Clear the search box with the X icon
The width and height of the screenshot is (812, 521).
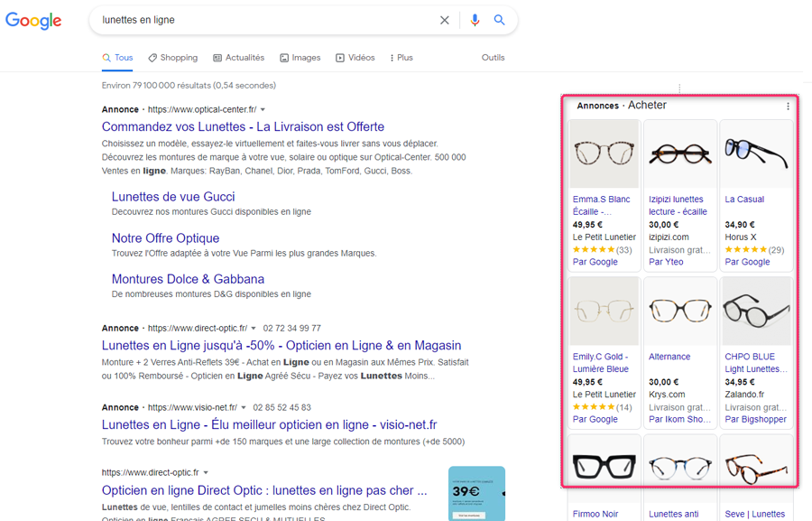pos(444,20)
